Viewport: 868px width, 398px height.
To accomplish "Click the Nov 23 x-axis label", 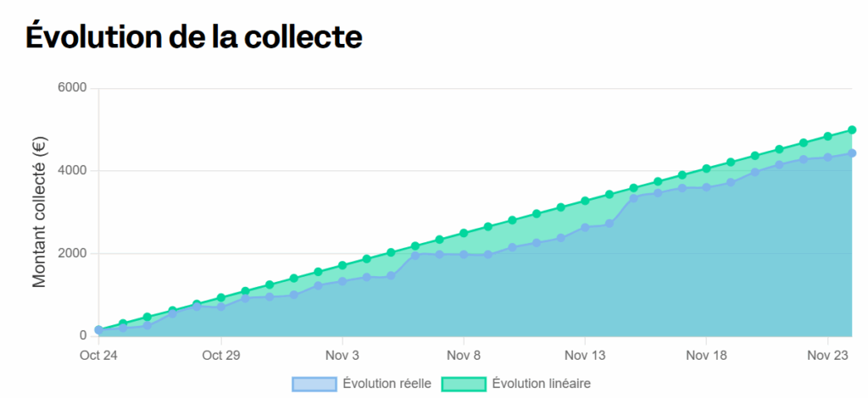I will [827, 355].
